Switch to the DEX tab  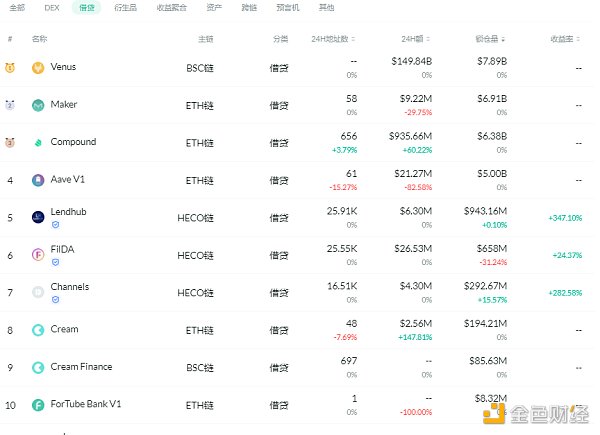[52, 7]
